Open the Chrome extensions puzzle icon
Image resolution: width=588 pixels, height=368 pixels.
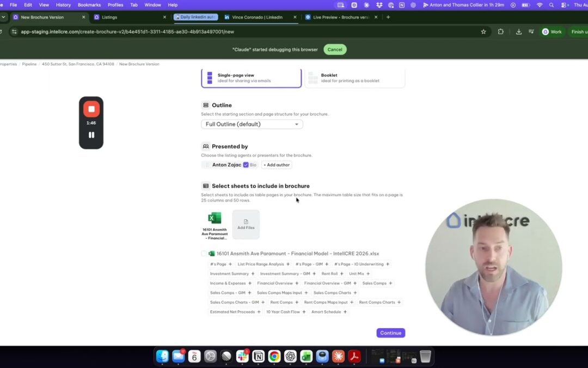point(501,32)
